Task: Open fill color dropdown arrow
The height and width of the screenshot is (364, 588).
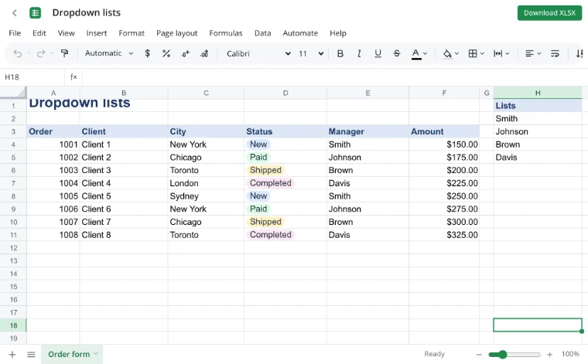Action: point(456,53)
